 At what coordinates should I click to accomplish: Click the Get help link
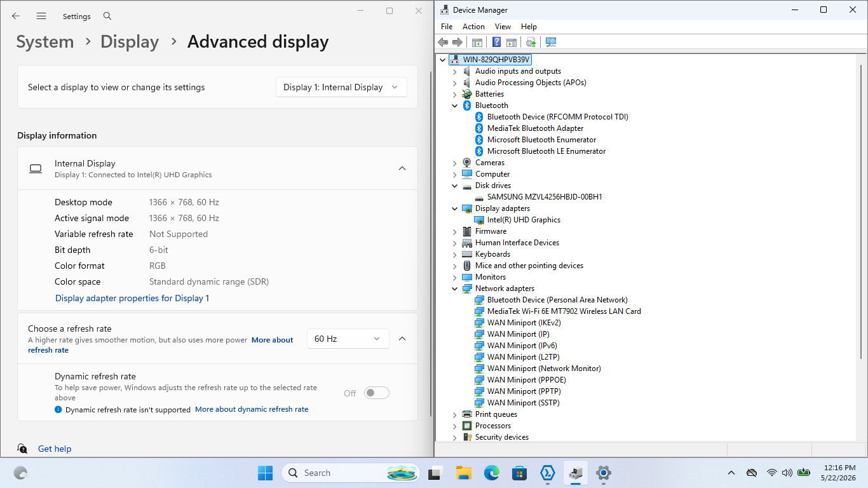55,449
